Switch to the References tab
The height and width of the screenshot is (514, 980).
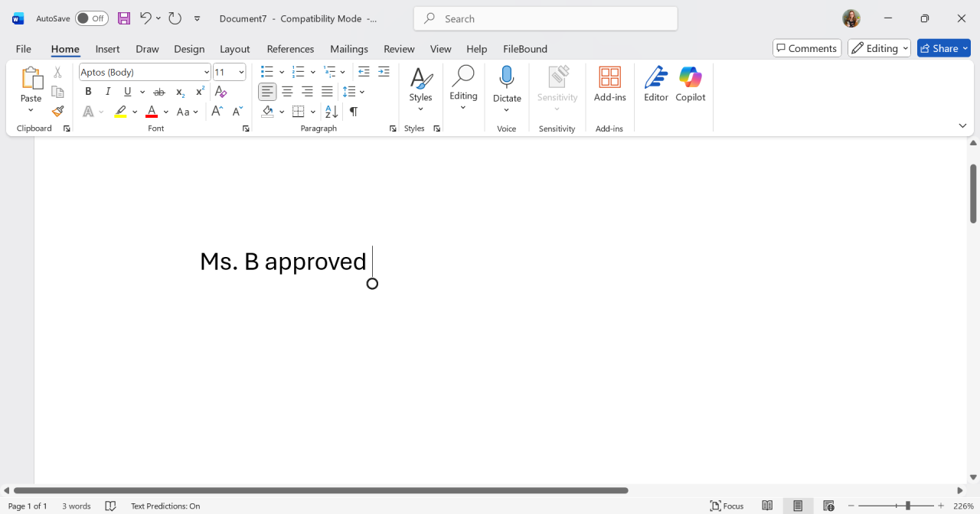point(290,49)
